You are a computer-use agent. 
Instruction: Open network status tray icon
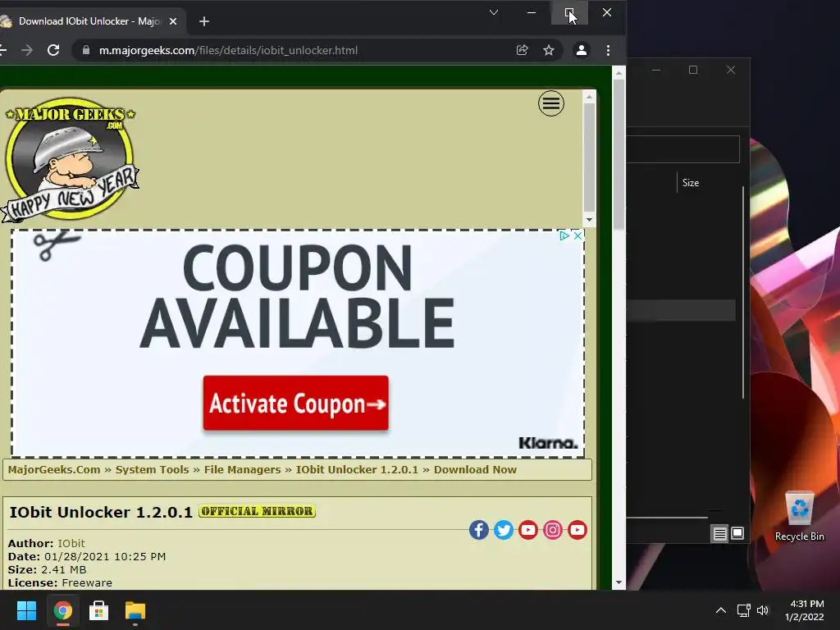[x=743, y=610]
